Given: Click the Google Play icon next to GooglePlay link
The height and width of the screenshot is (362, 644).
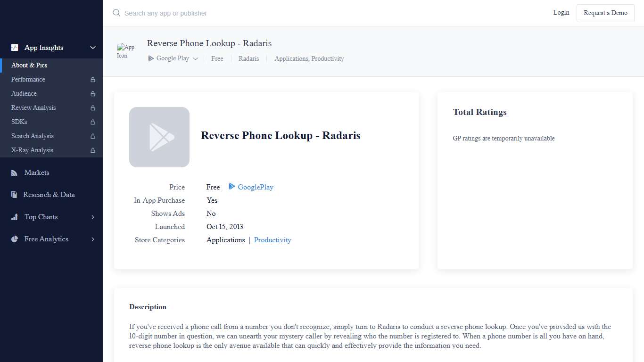Looking at the screenshot, I should (231, 187).
